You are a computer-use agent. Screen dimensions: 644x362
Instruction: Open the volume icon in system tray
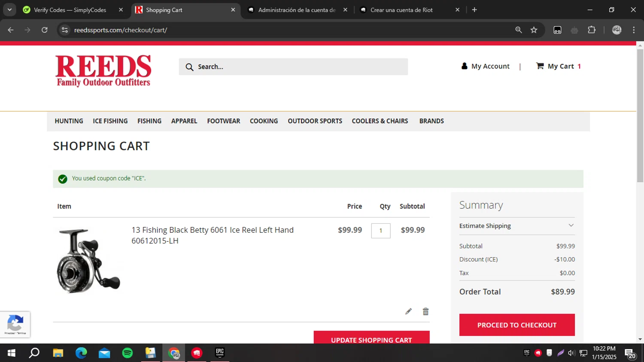click(x=571, y=353)
